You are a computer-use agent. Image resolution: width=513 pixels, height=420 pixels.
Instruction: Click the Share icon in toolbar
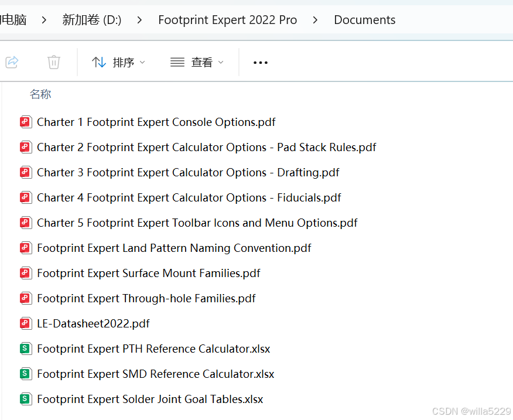(x=12, y=62)
